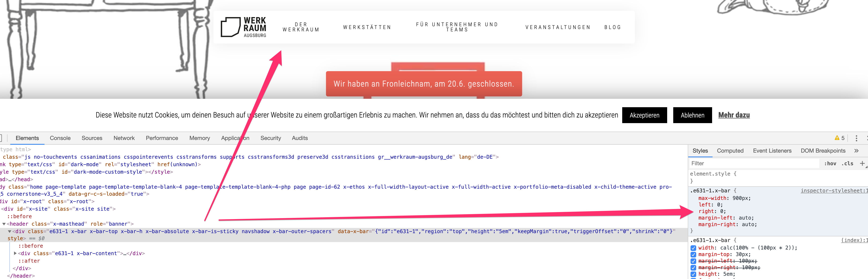868x279 pixels.
Task: Expand the e631-1 x-bar-content div
Action: (15, 253)
